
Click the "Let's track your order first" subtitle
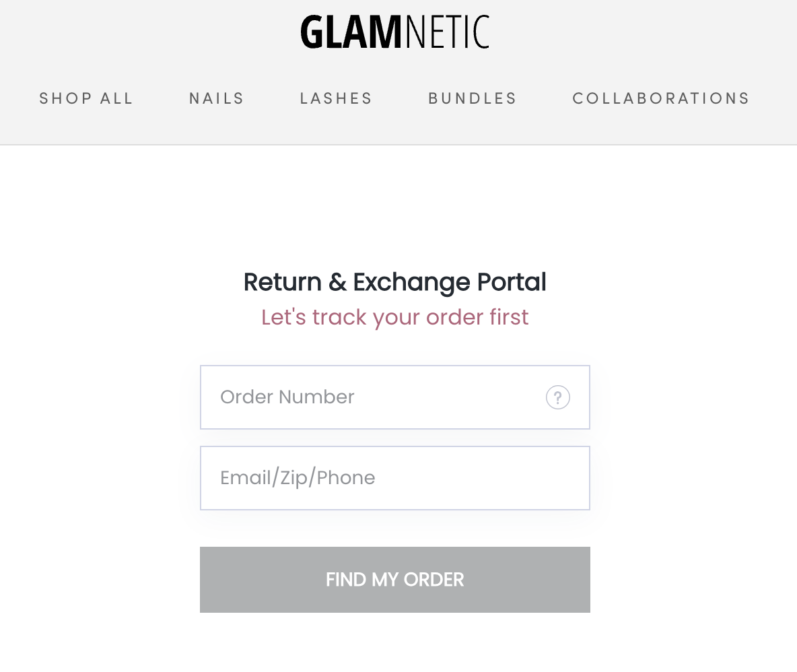(394, 317)
